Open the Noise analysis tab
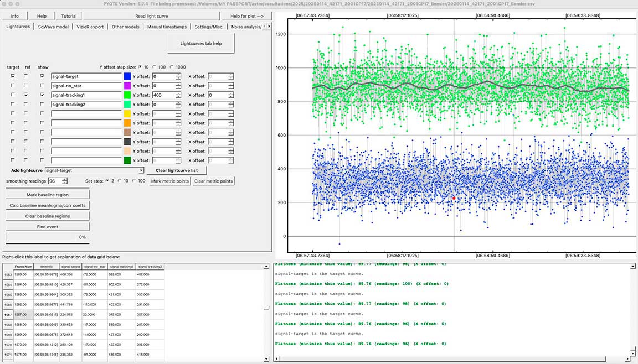 pos(246,27)
